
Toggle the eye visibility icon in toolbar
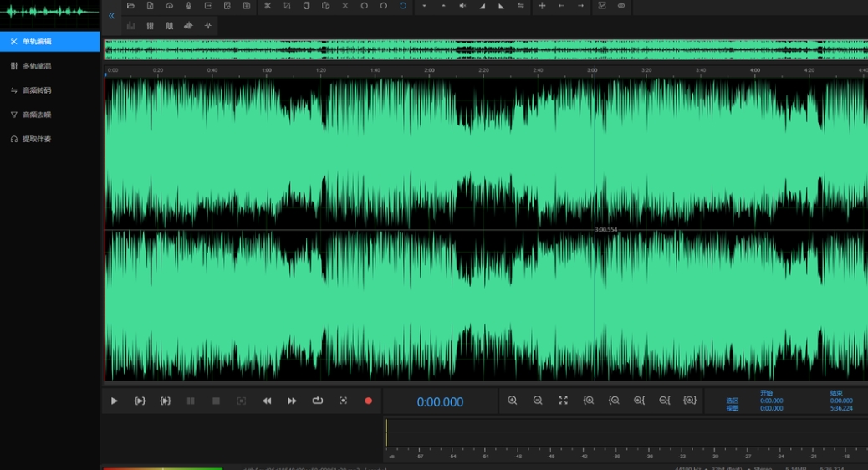click(621, 6)
